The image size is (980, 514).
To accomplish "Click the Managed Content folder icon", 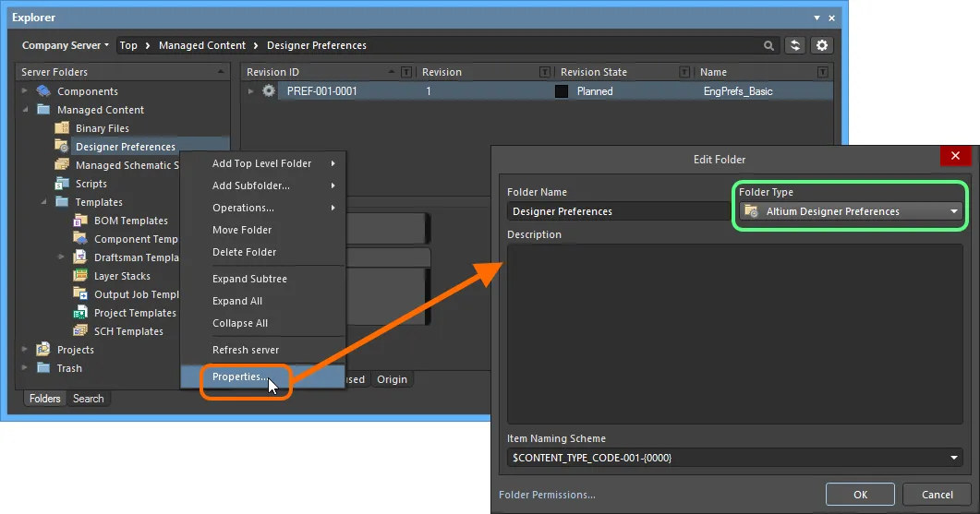I will 43,109.
